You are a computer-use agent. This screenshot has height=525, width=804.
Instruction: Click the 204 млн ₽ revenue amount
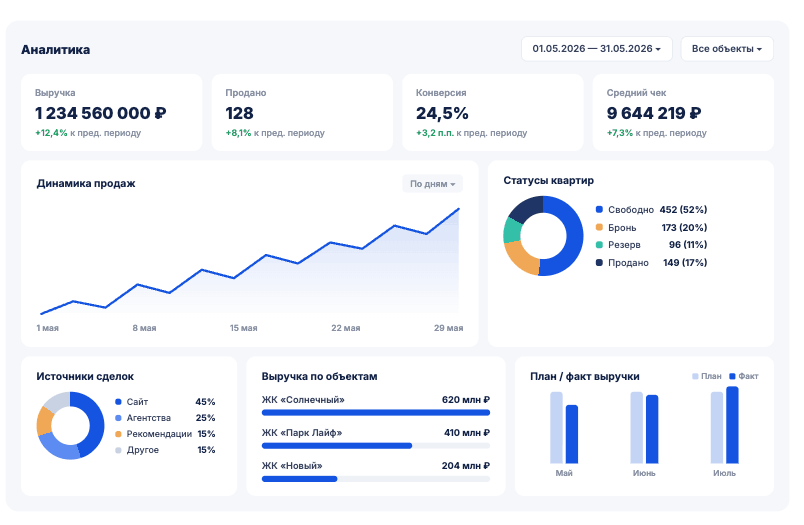(466, 466)
